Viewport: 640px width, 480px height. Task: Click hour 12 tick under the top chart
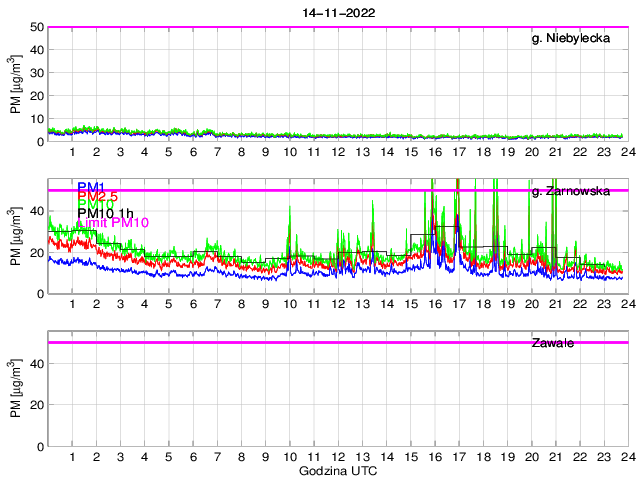[x=338, y=152]
